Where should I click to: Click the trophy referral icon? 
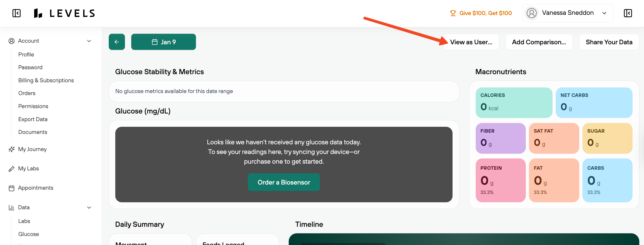click(453, 13)
